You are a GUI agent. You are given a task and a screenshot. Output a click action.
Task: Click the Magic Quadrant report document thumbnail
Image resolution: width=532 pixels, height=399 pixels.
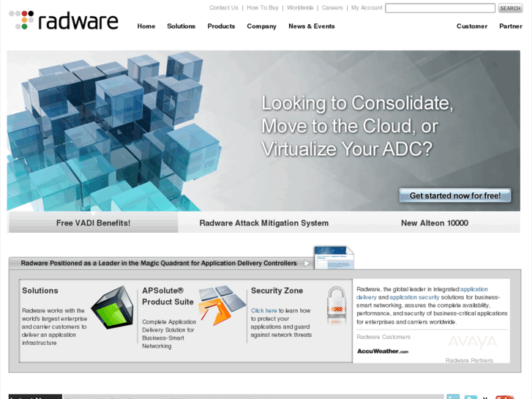pyautogui.click(x=334, y=258)
